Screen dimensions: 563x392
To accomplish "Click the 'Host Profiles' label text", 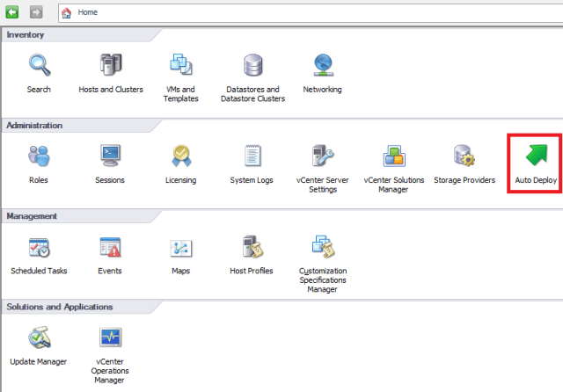I will tap(252, 271).
